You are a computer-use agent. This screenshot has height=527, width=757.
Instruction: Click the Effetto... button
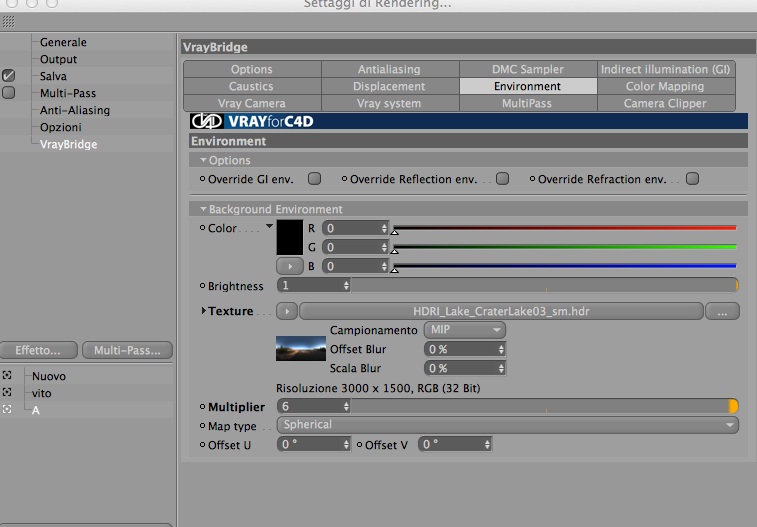[x=39, y=350]
